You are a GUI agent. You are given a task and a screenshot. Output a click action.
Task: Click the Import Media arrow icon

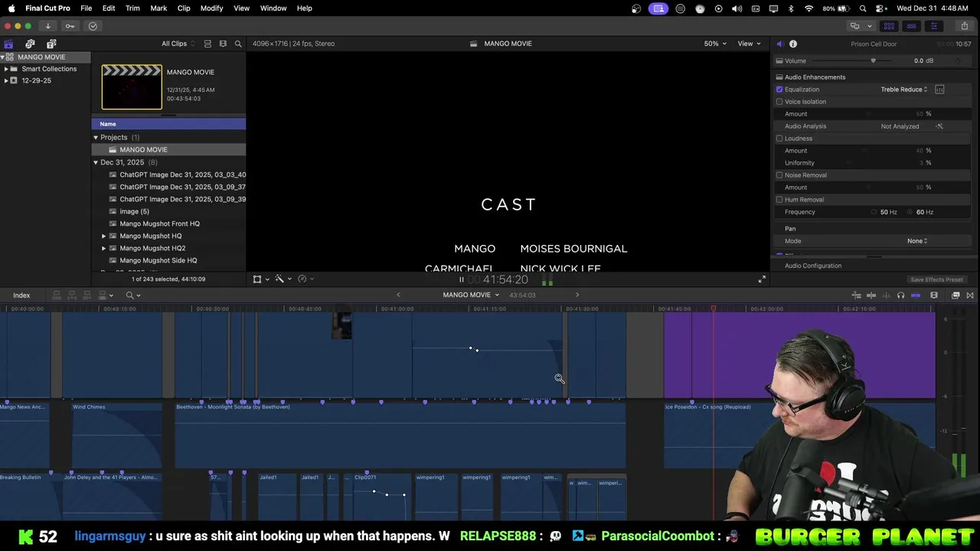click(47, 26)
